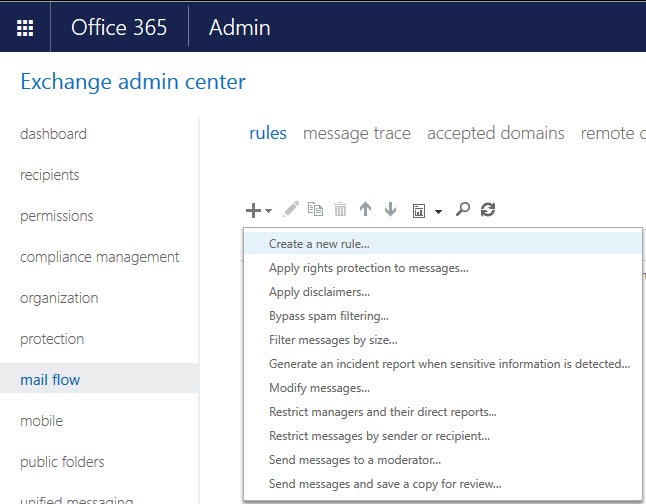The width and height of the screenshot is (646, 504).
Task: Click the copy rule icon
Action: (315, 209)
